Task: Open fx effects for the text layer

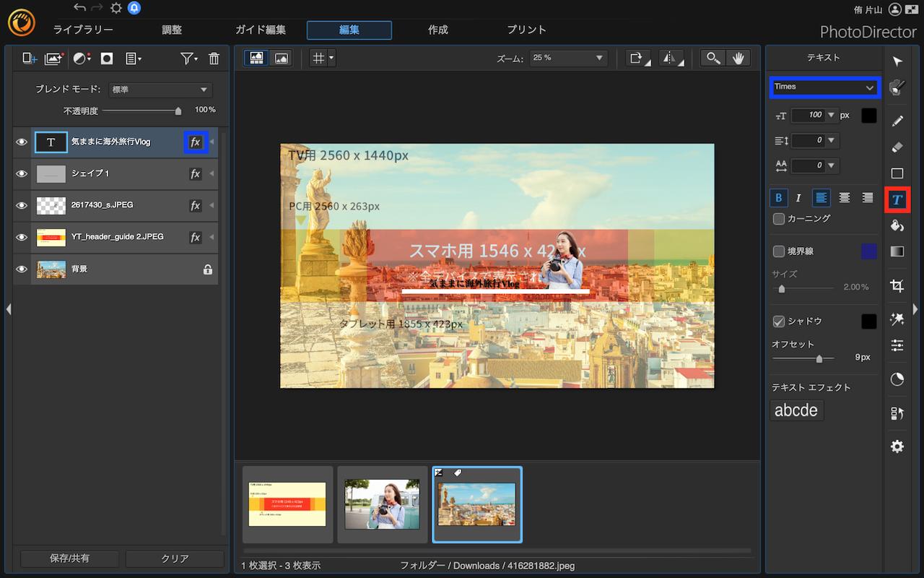Action: click(195, 142)
